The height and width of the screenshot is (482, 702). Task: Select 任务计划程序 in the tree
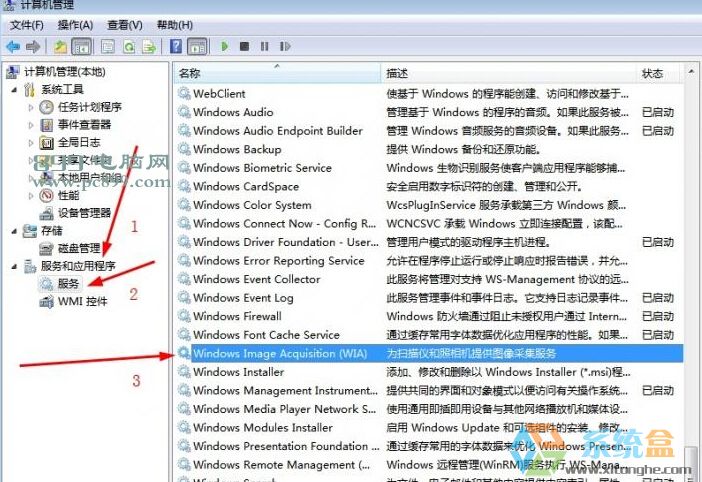90,107
